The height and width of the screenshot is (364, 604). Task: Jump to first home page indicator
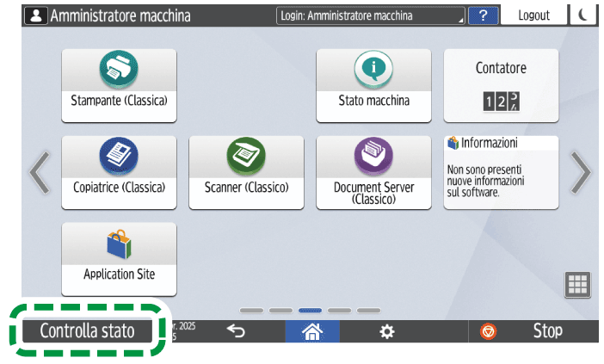tap(251, 310)
